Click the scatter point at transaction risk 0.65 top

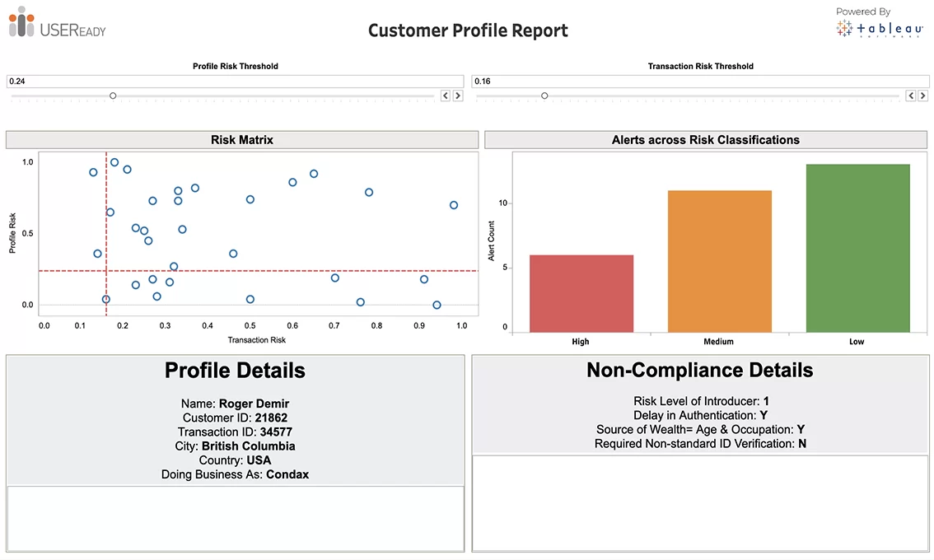tap(314, 174)
